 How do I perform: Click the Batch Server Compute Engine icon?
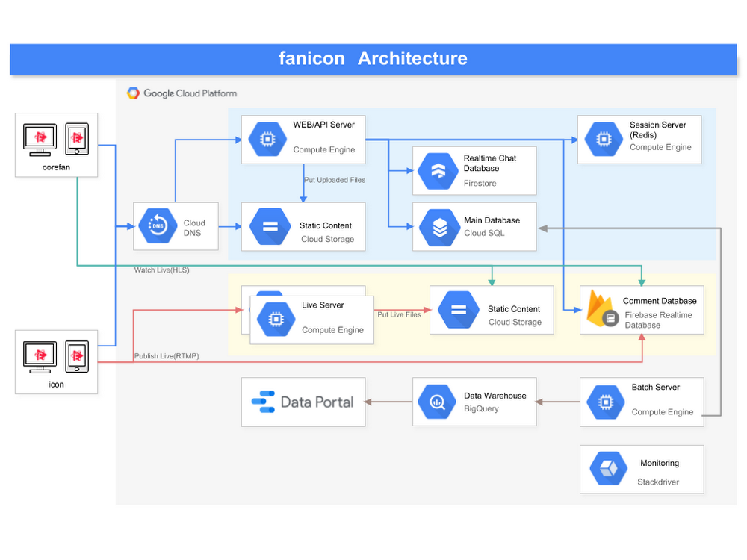[x=606, y=402]
